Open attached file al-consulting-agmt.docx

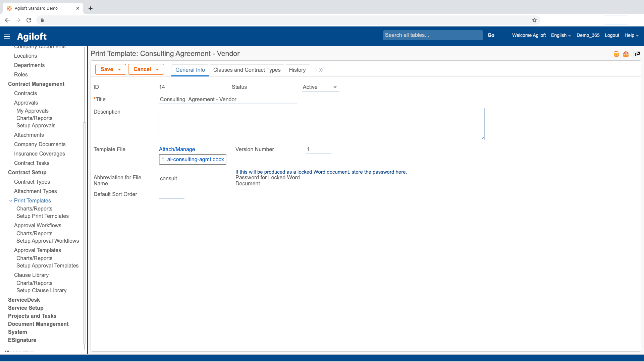pyautogui.click(x=196, y=159)
